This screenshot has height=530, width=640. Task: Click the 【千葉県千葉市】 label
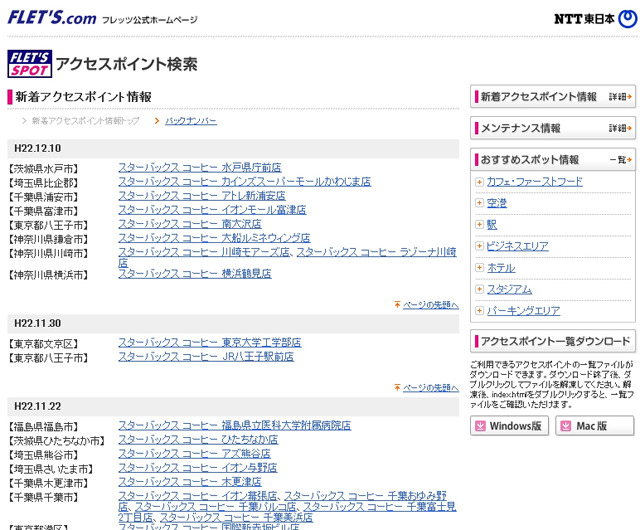(x=43, y=497)
